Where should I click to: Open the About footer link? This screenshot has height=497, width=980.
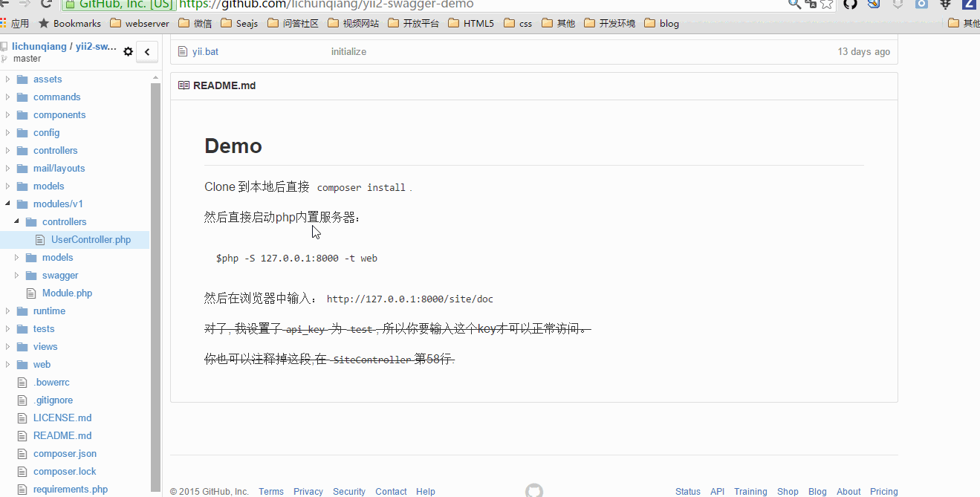(848, 492)
